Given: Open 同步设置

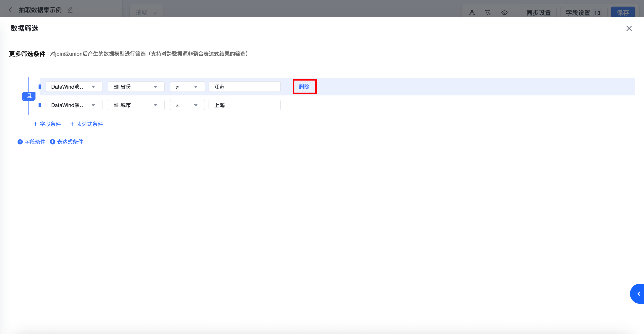Looking at the screenshot, I should click(538, 13).
